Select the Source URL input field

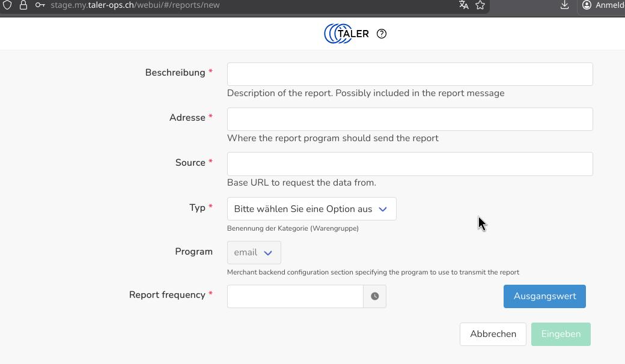410,164
